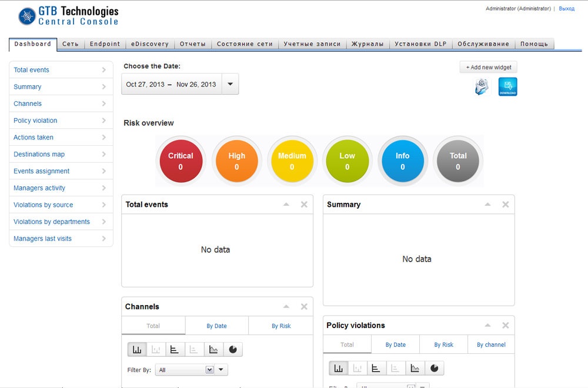Click the Medium risk yellow circle
The width and height of the screenshot is (588, 388).
coord(292,161)
